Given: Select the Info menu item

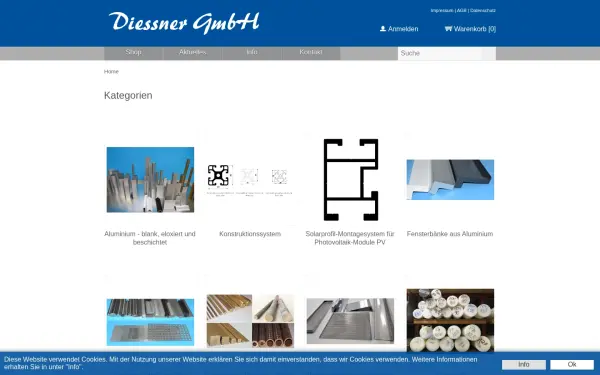Looking at the screenshot, I should point(252,53).
